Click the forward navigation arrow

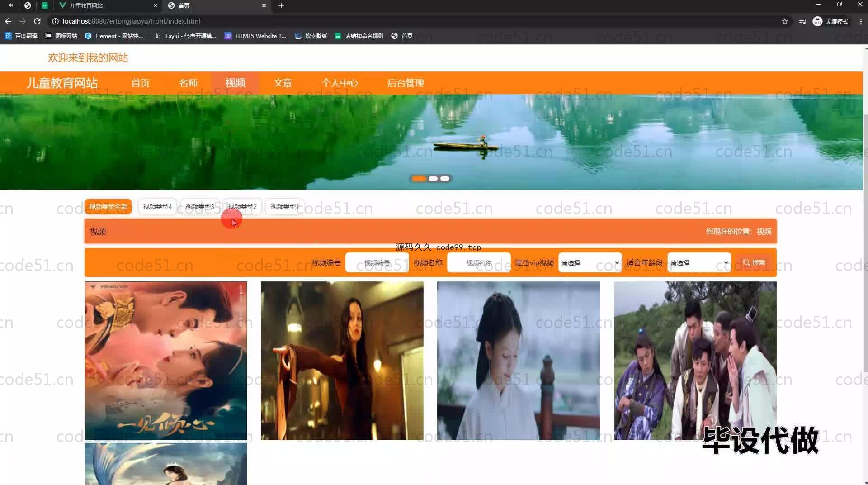[23, 21]
